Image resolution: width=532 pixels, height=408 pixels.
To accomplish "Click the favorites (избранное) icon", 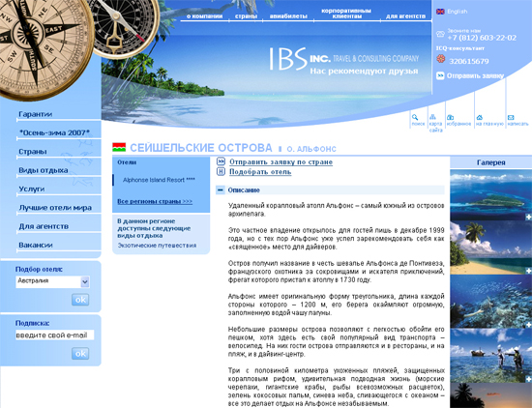I will [450, 117].
